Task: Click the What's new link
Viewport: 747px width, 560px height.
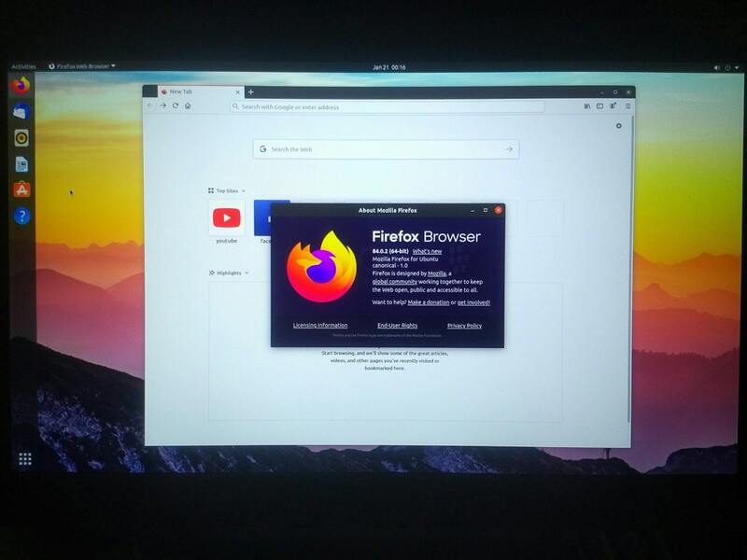Action: pyautogui.click(x=427, y=251)
